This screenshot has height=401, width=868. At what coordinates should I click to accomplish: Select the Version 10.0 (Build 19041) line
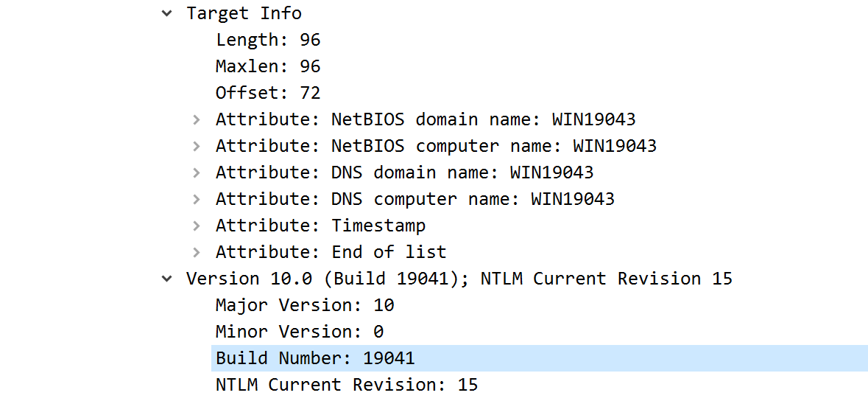pos(459,279)
